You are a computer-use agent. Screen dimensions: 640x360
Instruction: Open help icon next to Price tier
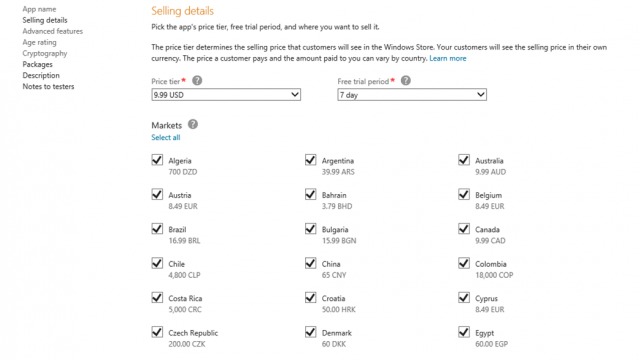click(x=197, y=80)
